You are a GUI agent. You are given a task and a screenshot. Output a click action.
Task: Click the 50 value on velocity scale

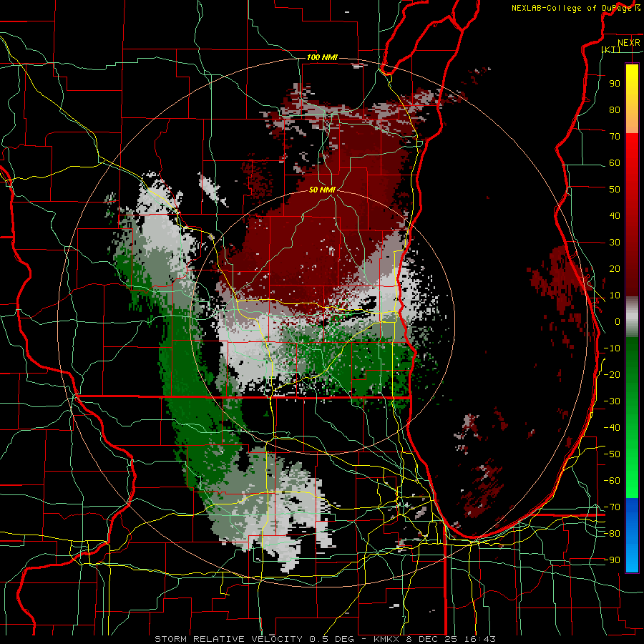[x=615, y=190]
